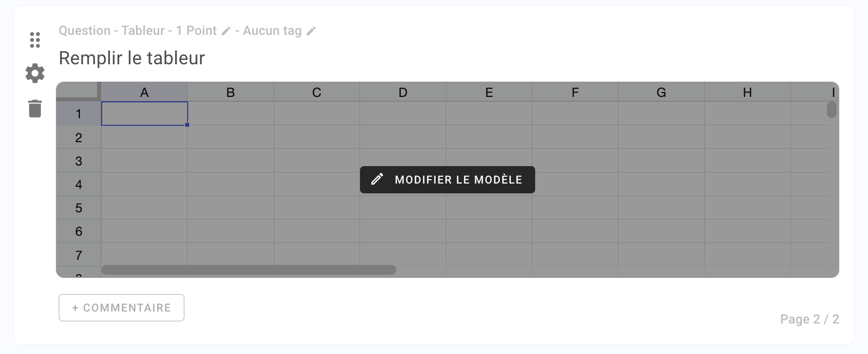Select column G header

(661, 93)
